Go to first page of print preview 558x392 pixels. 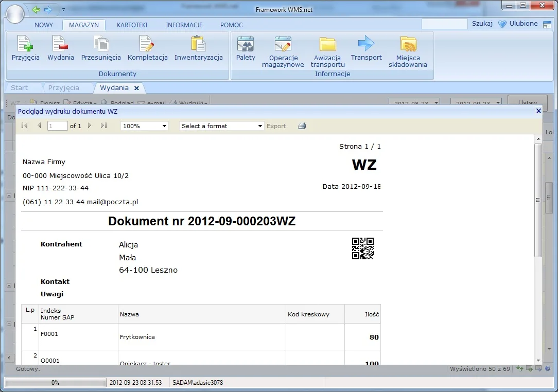pyautogui.click(x=25, y=126)
